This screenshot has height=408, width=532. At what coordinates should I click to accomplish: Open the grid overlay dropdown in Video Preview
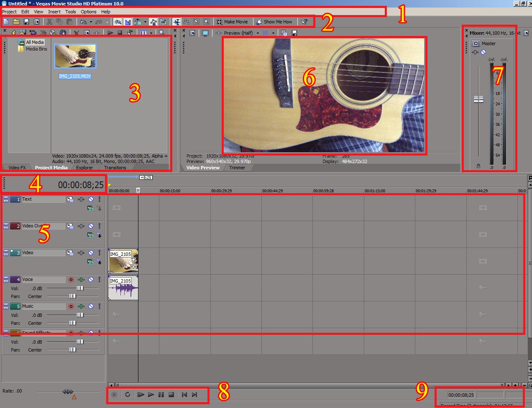272,33
